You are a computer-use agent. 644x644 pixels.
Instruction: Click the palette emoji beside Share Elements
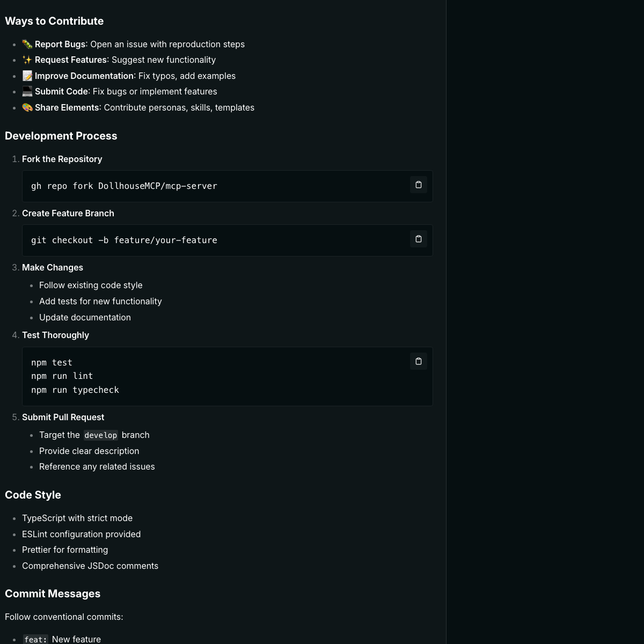pos(27,107)
